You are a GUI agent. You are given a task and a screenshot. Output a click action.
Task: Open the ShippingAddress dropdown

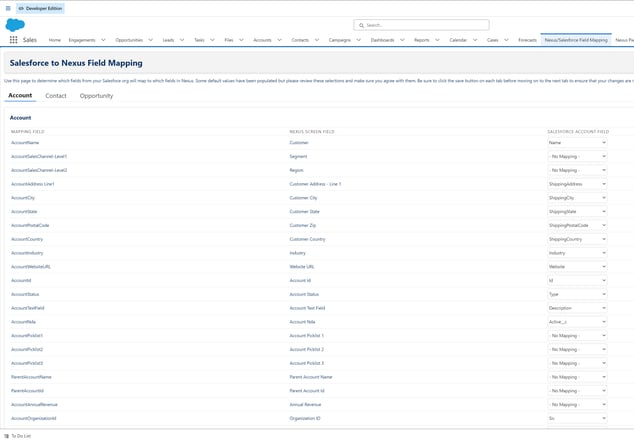[x=577, y=184]
